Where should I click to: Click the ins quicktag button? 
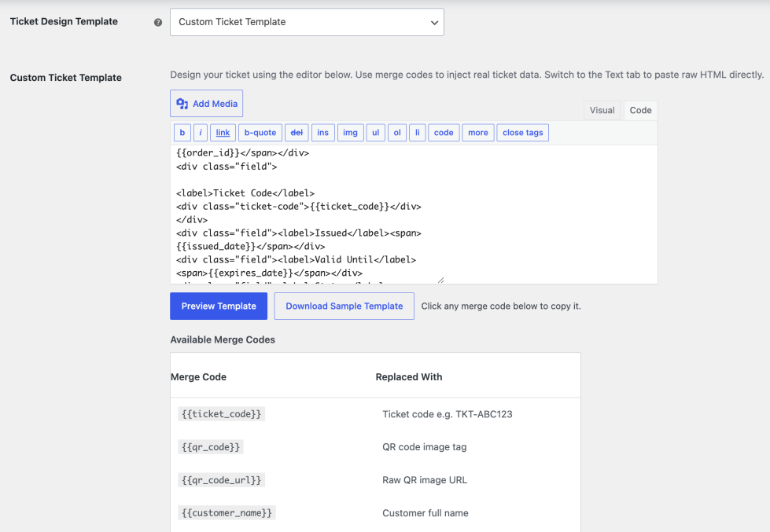coord(322,133)
